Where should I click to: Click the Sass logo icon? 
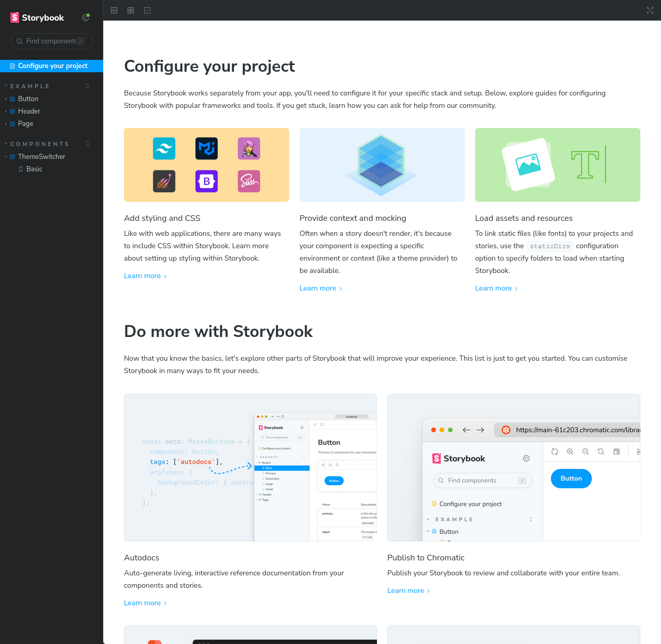click(x=249, y=181)
